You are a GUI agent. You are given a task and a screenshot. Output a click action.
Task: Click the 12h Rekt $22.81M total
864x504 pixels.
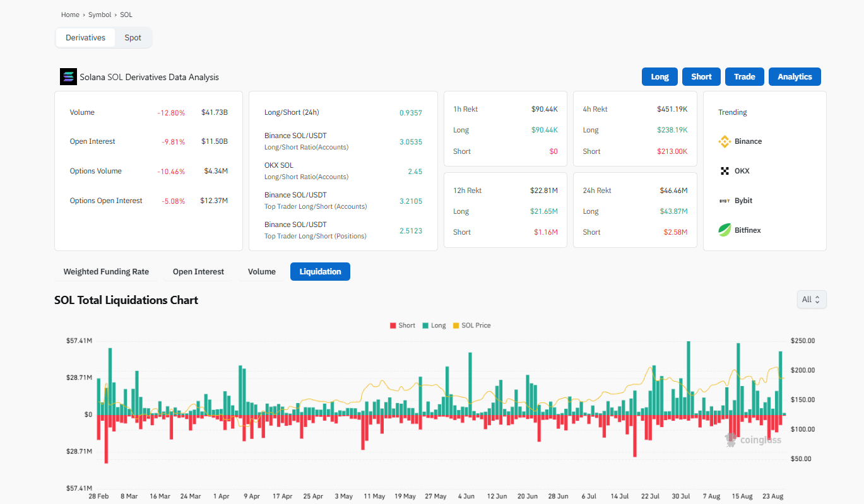pyautogui.click(x=544, y=190)
